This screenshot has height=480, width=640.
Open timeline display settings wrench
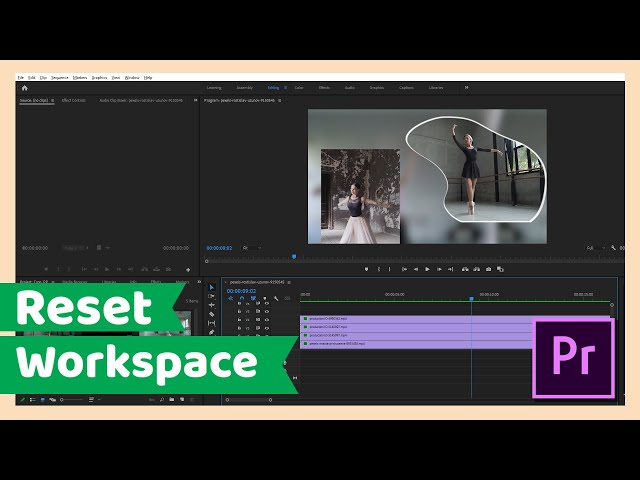(276, 298)
